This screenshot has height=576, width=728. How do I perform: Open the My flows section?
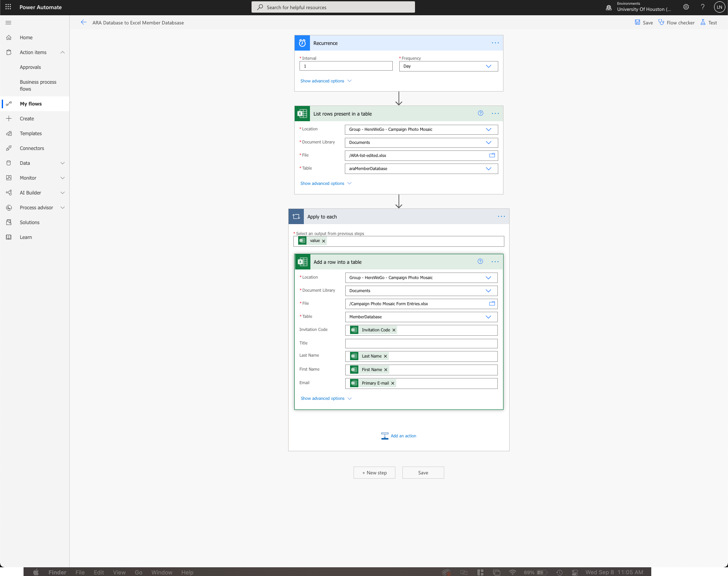(31, 103)
